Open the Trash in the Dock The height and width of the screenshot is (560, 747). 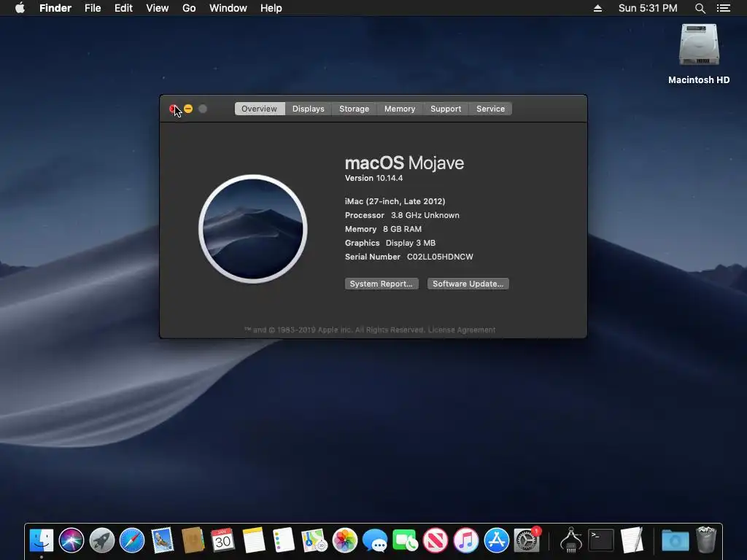pos(706,540)
